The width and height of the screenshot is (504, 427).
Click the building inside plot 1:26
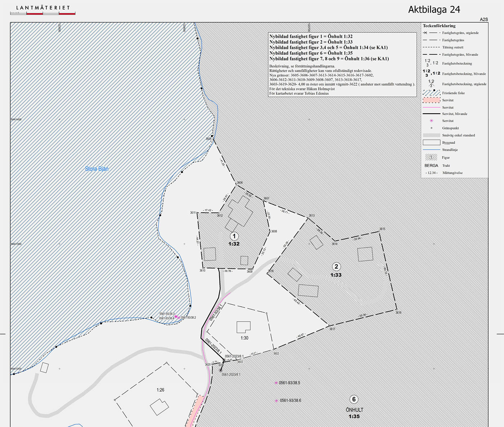click(x=159, y=407)
